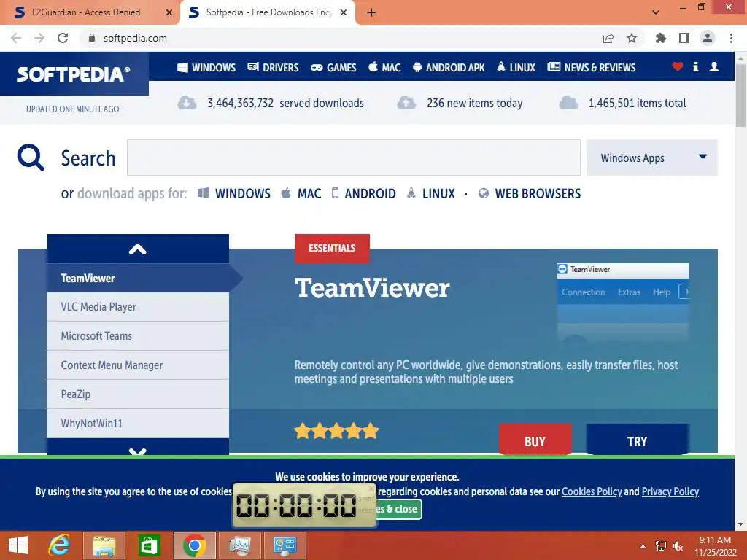
Task: Select Context Menu Manager in the list
Action: (x=138, y=365)
